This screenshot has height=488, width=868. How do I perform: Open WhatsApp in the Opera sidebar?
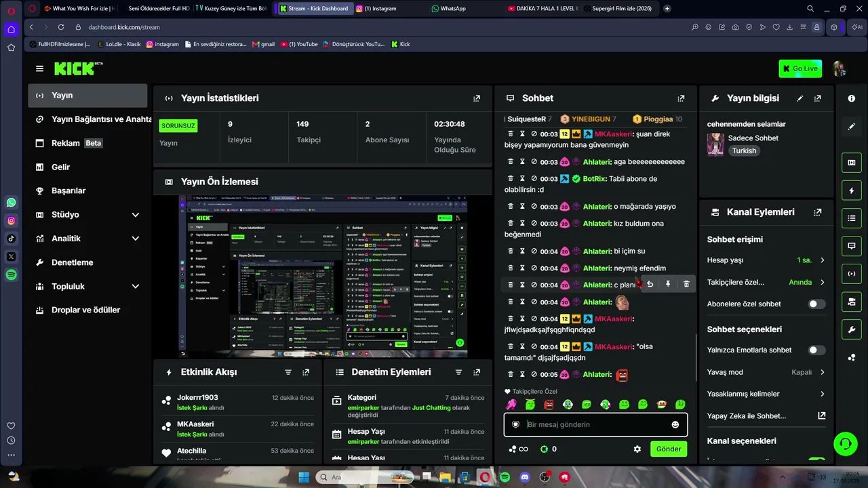pos(12,203)
